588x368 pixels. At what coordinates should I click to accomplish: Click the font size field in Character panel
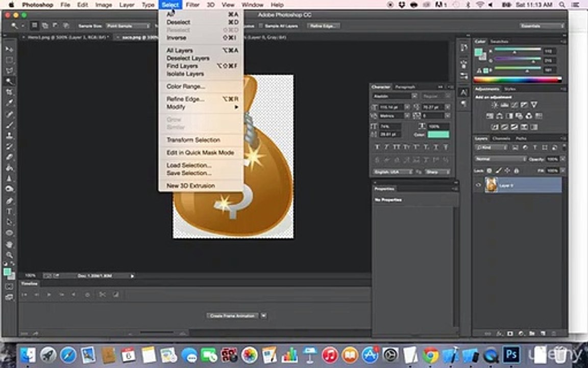(x=391, y=107)
